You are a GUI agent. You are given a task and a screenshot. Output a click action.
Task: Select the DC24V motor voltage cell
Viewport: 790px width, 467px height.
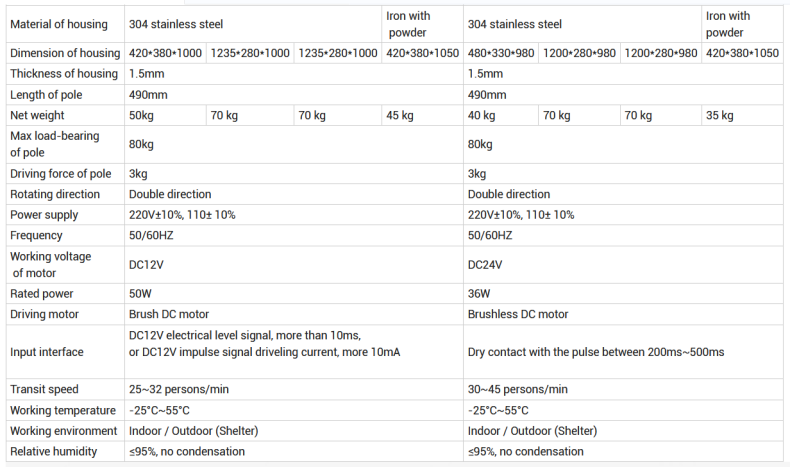click(x=487, y=265)
